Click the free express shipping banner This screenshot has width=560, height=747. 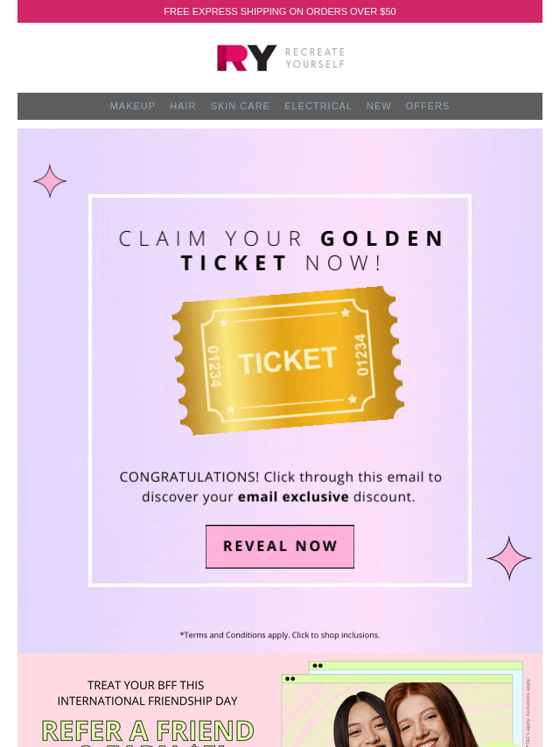point(280,11)
